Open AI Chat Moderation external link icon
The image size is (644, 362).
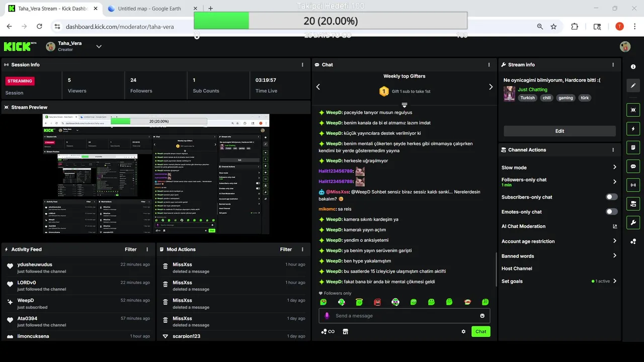pos(615,226)
